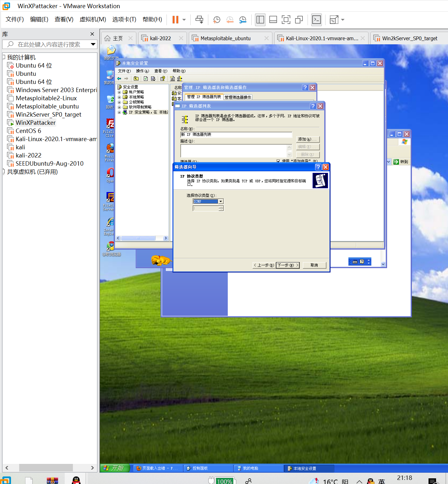Click the wizard help question-mark button
Image resolution: width=448 pixels, height=484 pixels.
[x=318, y=167]
